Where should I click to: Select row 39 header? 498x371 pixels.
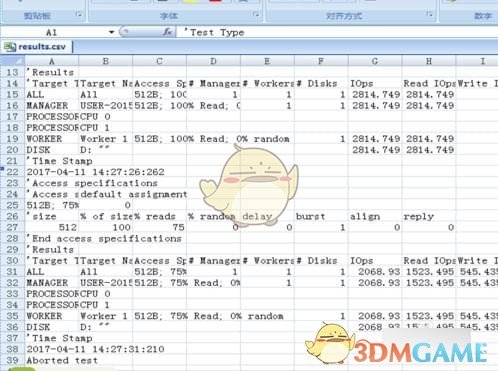coord(12,360)
